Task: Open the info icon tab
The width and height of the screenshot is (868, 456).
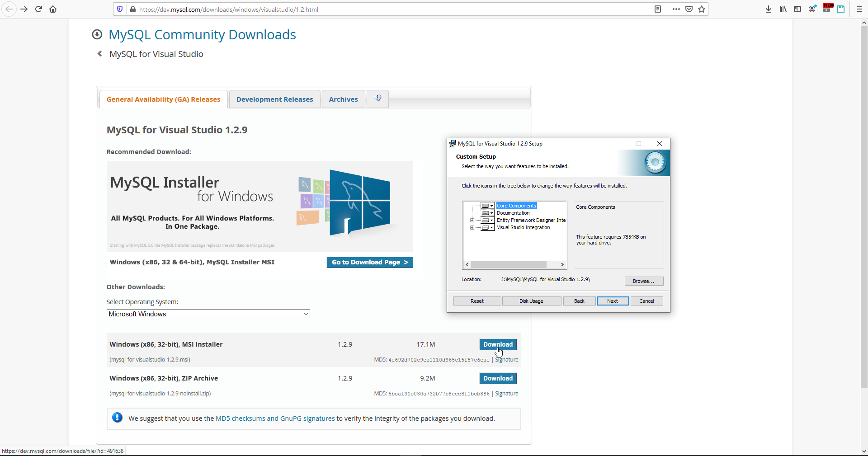Action: pyautogui.click(x=378, y=99)
